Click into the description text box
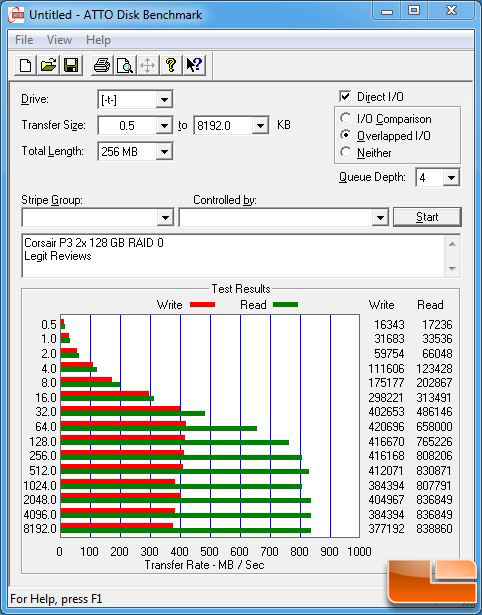The image size is (482, 615). click(234, 255)
